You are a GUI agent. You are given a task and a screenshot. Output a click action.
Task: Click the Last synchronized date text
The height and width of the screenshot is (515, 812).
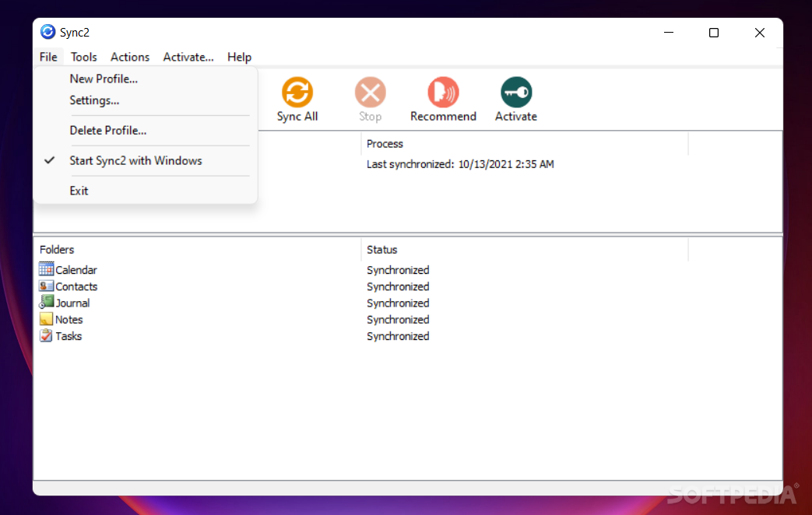click(460, 164)
